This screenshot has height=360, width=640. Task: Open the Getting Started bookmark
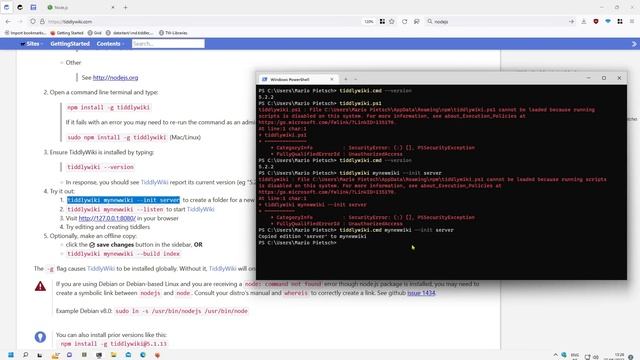[67, 33]
